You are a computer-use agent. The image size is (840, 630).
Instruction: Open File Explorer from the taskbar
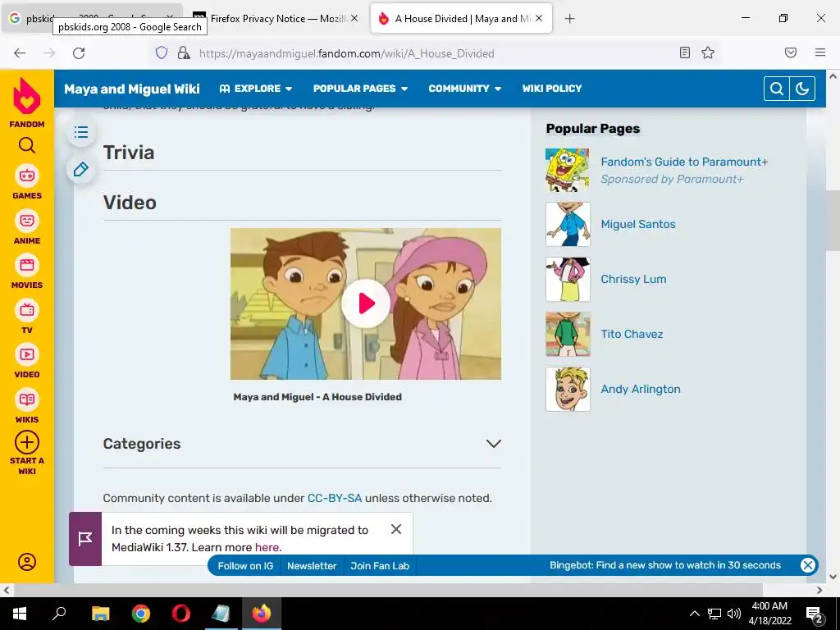(x=100, y=614)
